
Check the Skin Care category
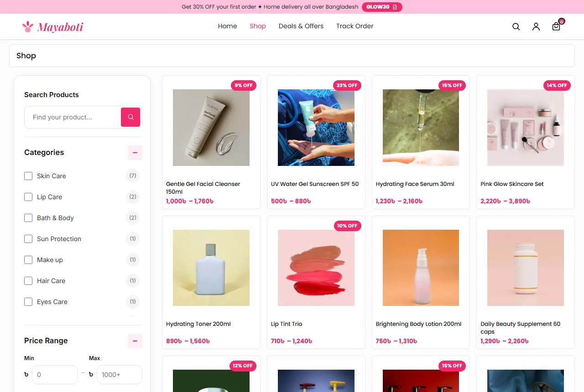point(28,176)
